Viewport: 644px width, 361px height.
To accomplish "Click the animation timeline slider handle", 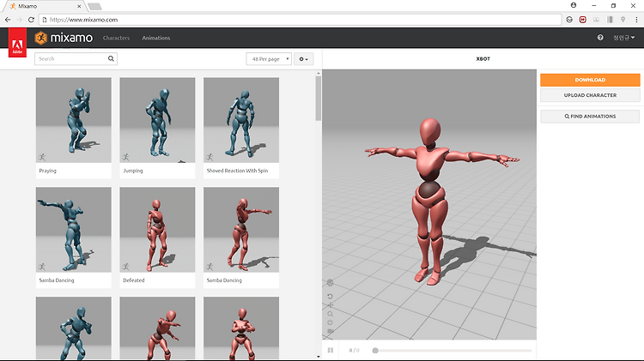I will pos(375,351).
